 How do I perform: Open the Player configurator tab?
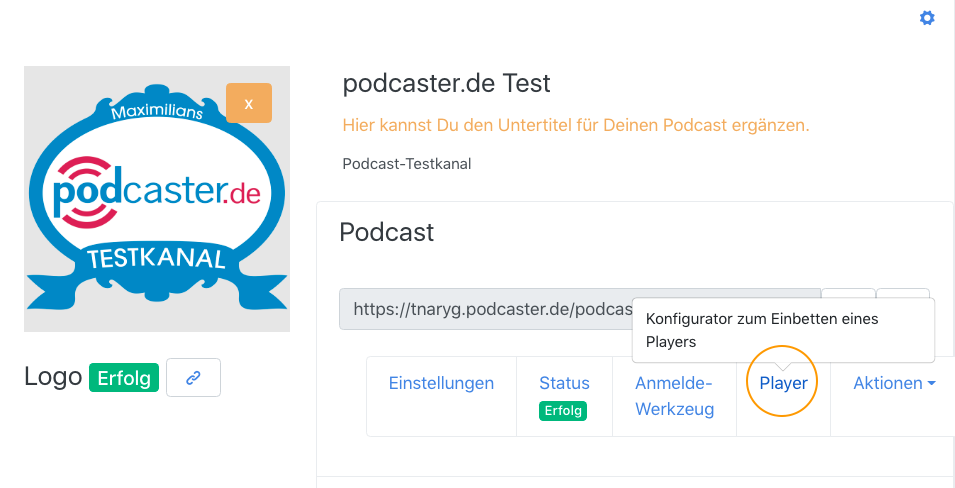(783, 383)
